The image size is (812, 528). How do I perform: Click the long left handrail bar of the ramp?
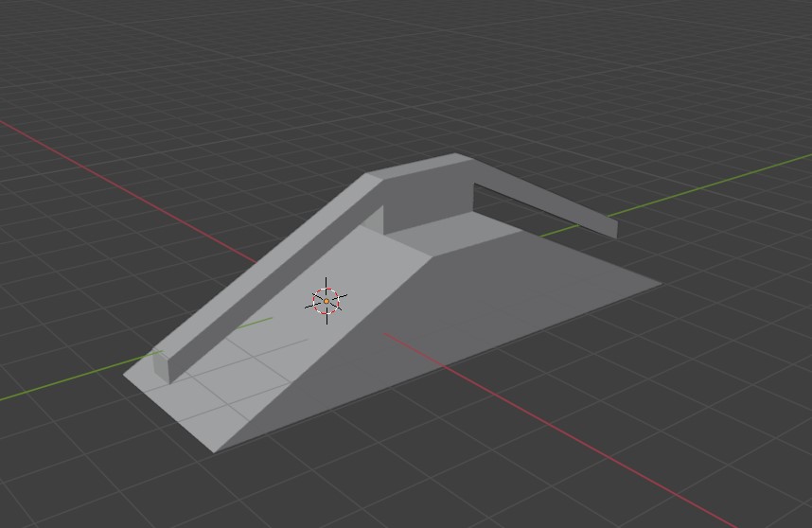pyautogui.click(x=270, y=277)
